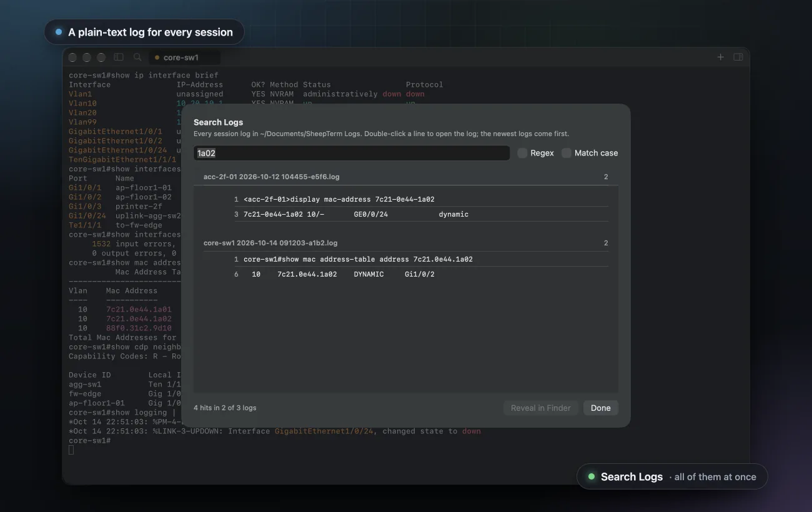Click TenGigabitEthernet1/1/1 in the terminal
The height and width of the screenshot is (512, 812).
[x=122, y=160]
